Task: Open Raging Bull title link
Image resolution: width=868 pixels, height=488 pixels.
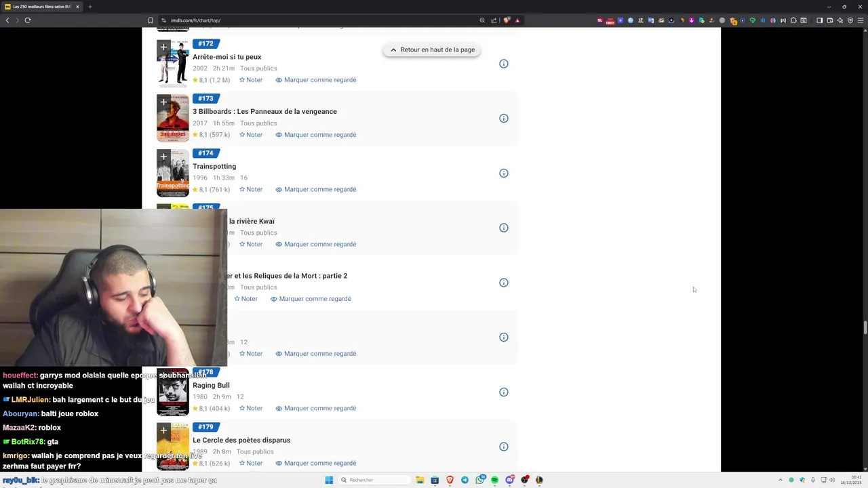Action: click(x=211, y=385)
